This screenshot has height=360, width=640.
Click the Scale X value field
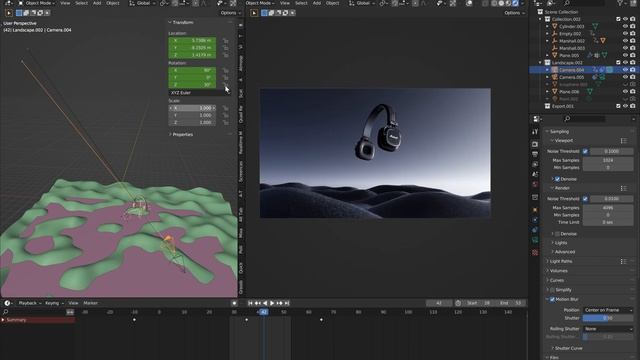tap(192, 108)
